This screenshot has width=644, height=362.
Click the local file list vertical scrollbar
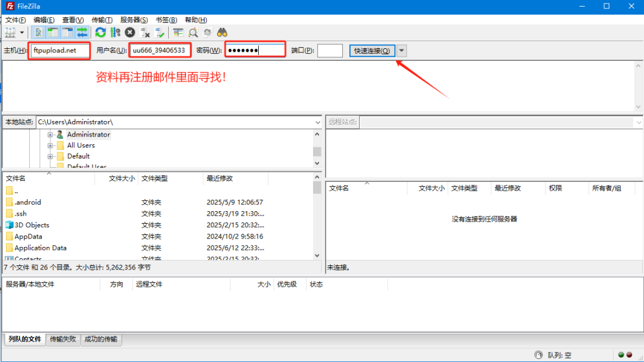[x=317, y=221]
